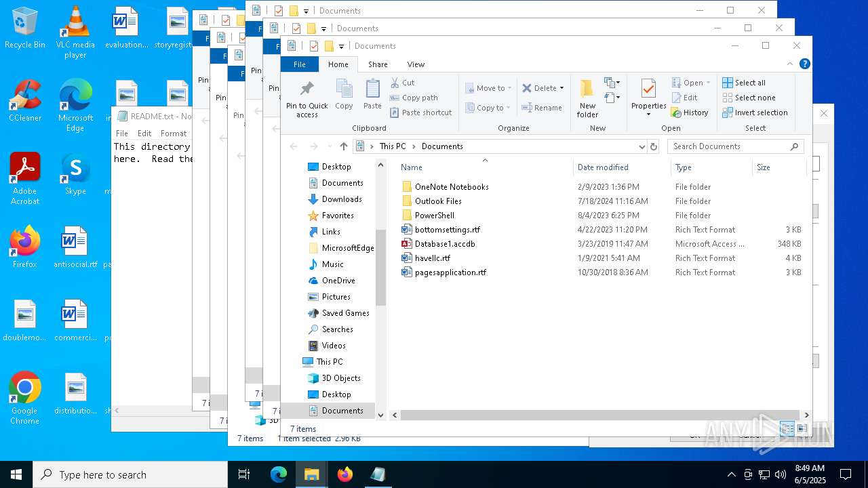Switch to the Share ribbon tab
This screenshot has height=488, width=868.
[x=378, y=64]
